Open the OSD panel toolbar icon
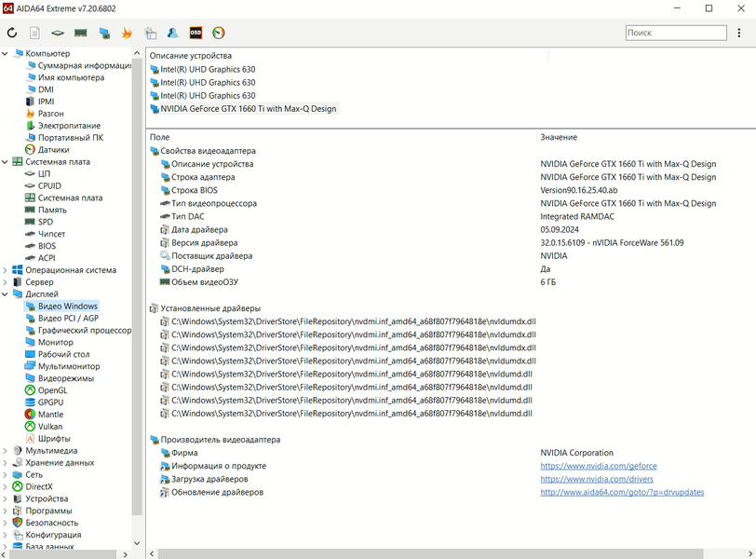The width and height of the screenshot is (756, 559). point(196,33)
